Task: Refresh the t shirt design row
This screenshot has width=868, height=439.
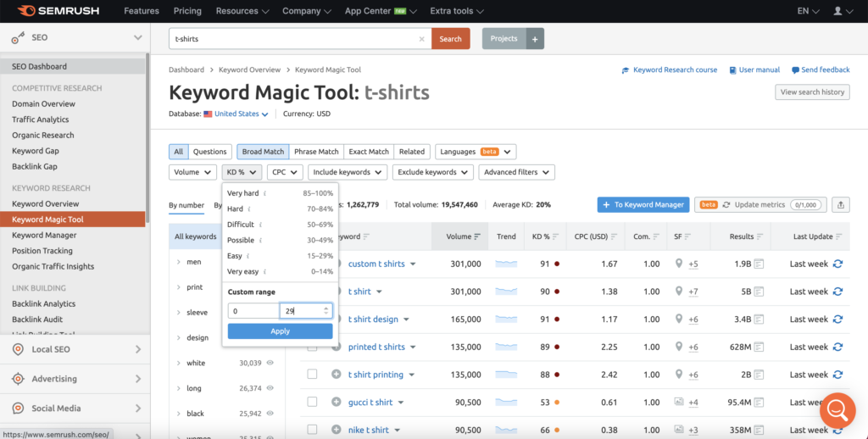Action: 837,320
